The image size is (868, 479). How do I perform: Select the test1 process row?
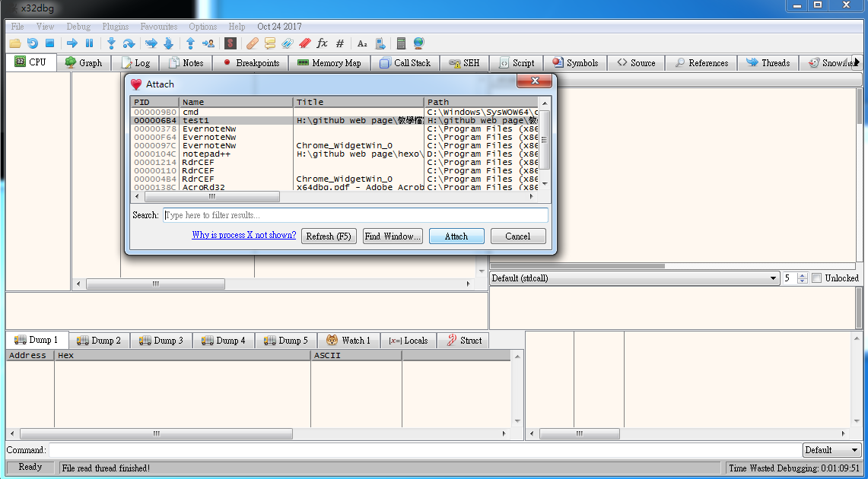coord(335,120)
